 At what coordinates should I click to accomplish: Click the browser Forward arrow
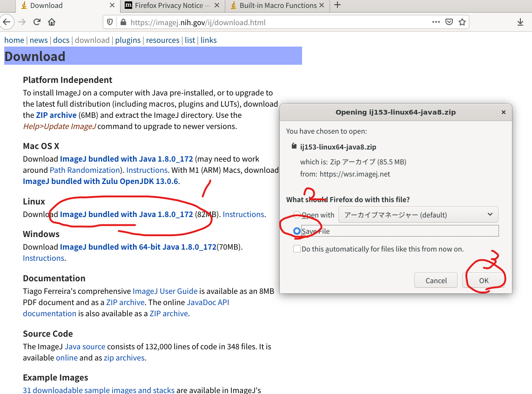(22, 22)
